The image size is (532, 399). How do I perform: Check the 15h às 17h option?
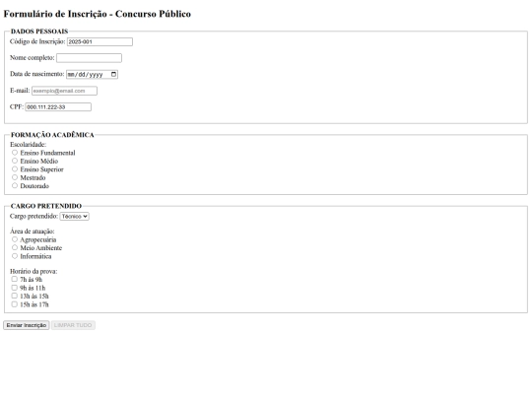[14, 304]
